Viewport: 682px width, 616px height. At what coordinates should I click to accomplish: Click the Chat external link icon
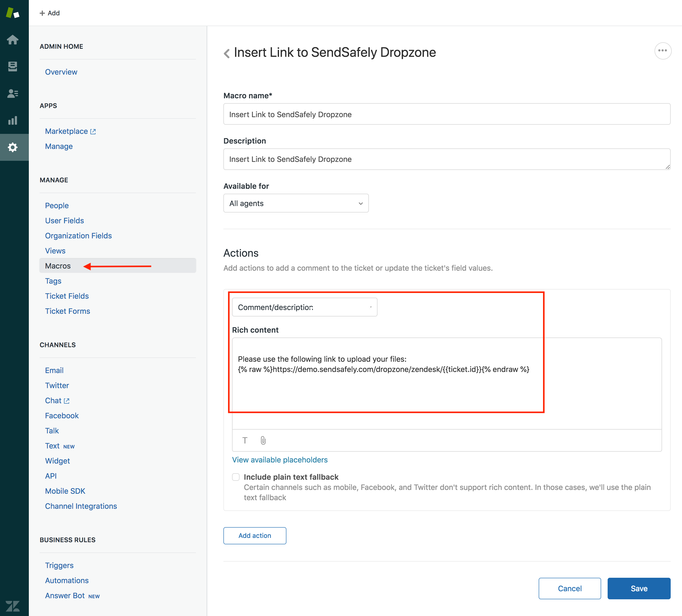(x=67, y=401)
